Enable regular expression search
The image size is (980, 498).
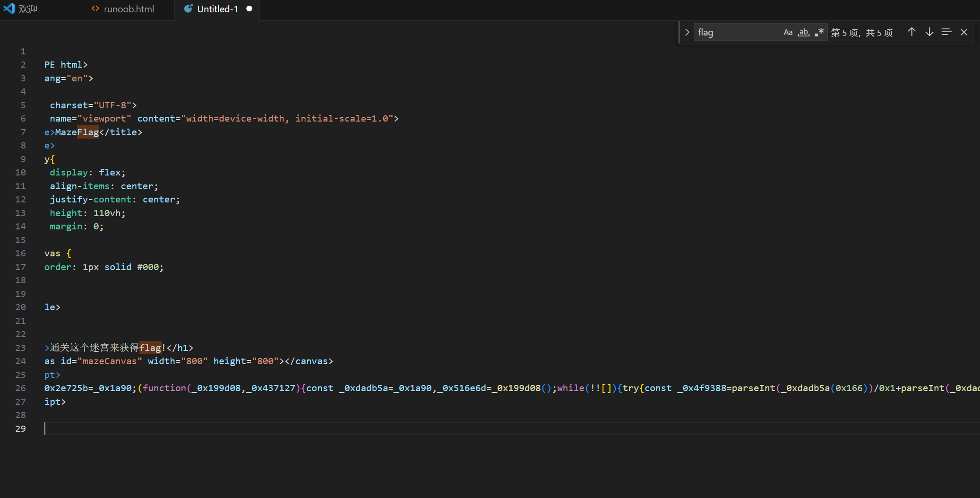coord(819,33)
